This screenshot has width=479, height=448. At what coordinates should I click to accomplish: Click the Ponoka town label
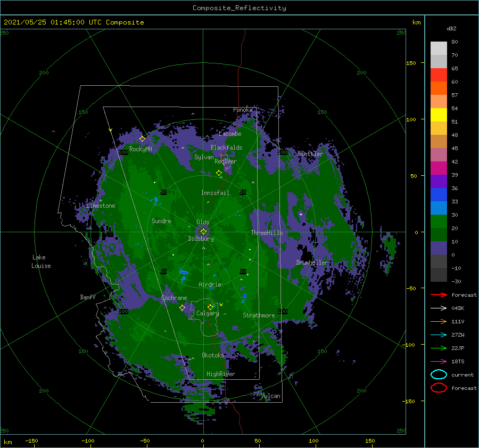(243, 110)
